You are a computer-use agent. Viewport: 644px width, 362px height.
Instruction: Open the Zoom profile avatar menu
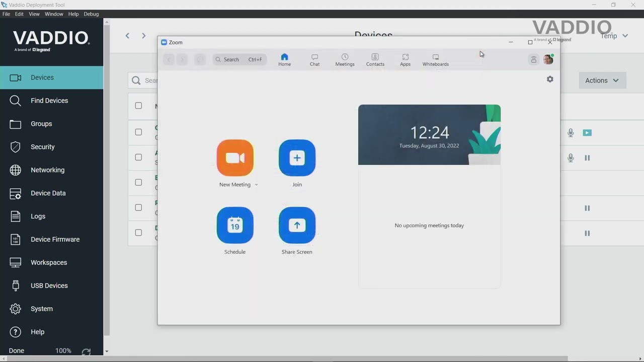click(548, 59)
